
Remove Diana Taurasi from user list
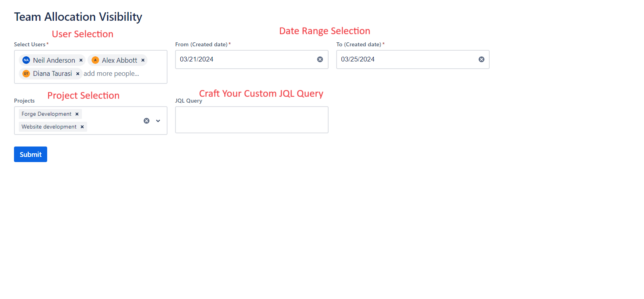[78, 74]
